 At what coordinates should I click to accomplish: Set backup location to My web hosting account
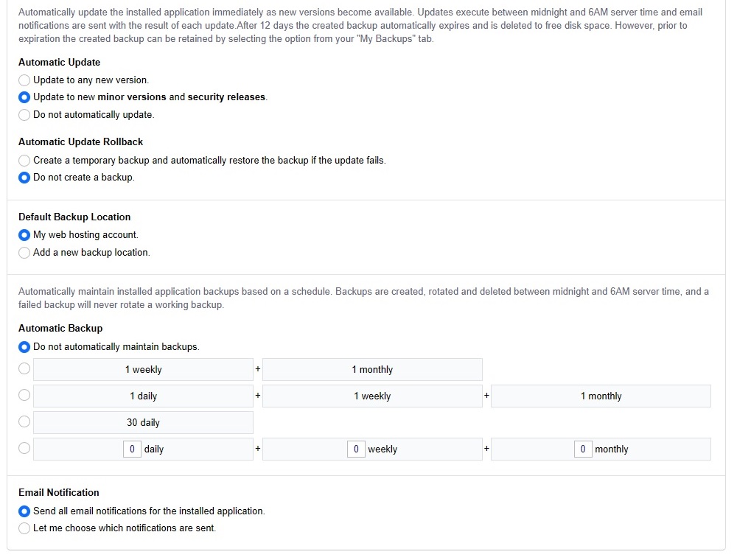24,234
